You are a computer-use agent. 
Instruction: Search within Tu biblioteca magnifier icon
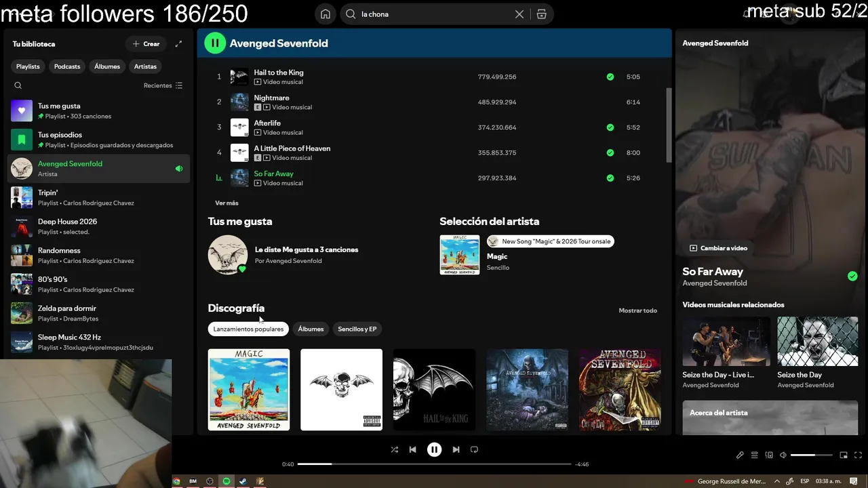tap(18, 85)
